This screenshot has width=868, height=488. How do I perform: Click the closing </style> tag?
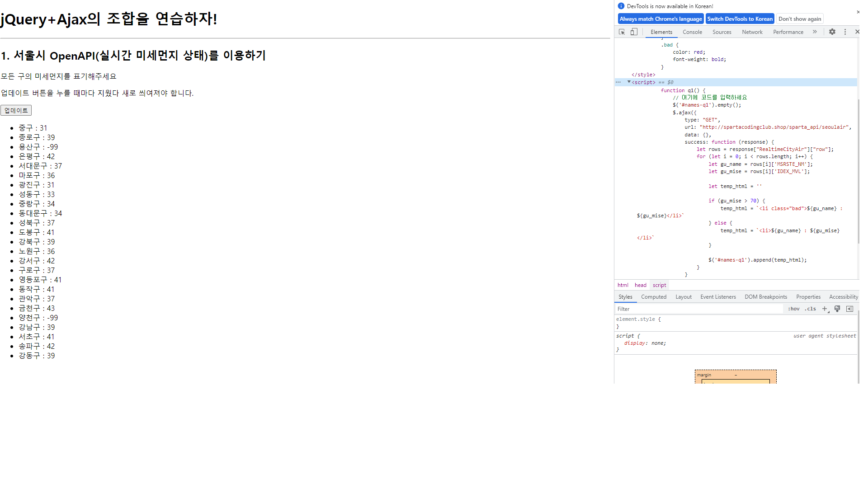click(643, 75)
